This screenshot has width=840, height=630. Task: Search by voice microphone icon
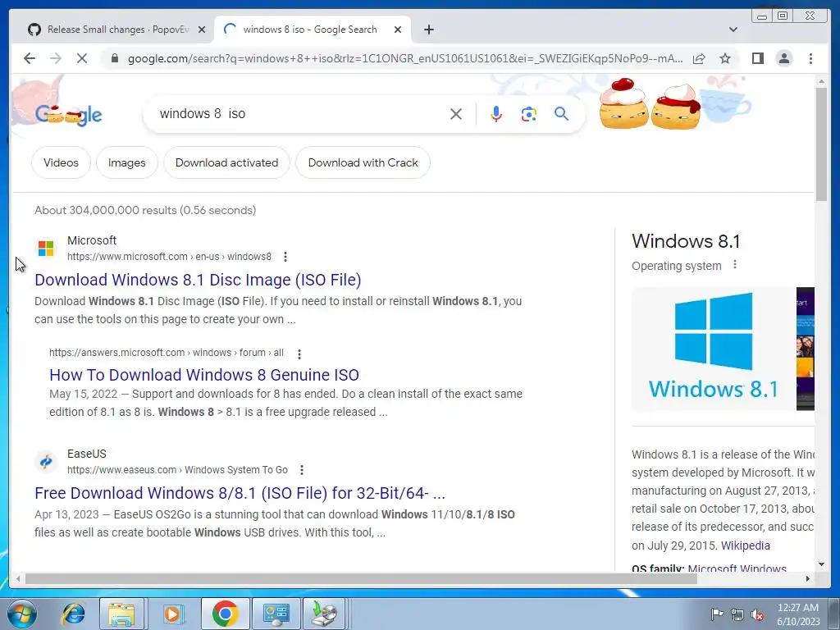[496, 113]
